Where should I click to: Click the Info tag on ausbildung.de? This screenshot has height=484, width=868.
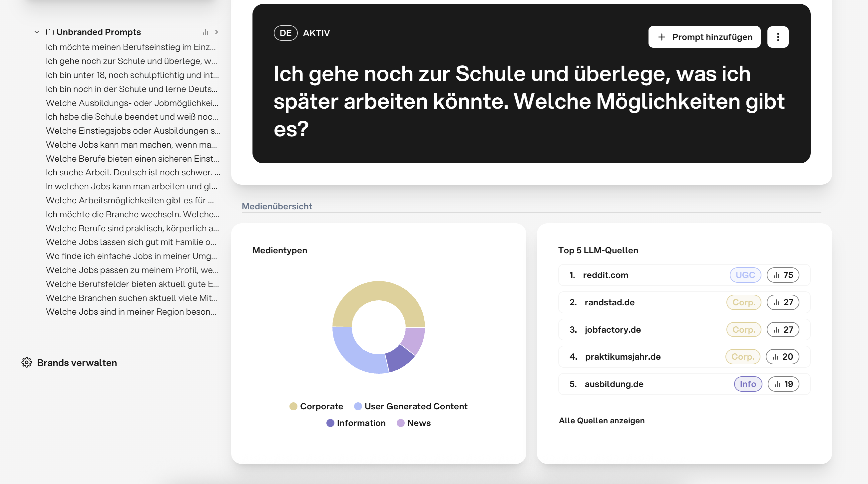coord(748,384)
